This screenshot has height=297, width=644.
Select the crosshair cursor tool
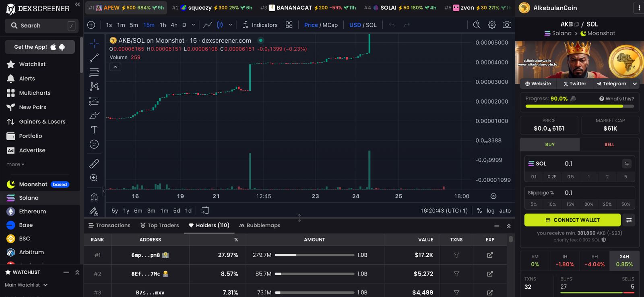94,44
